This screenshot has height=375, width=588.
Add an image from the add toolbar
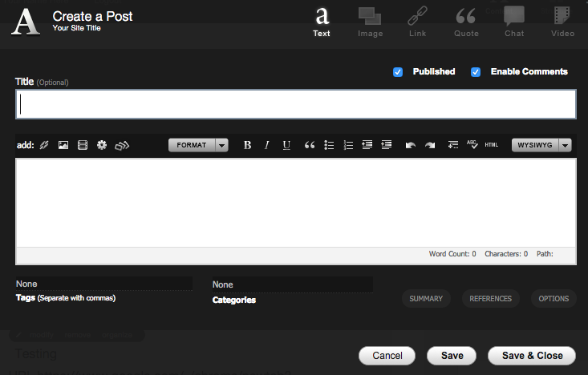pyautogui.click(x=63, y=145)
